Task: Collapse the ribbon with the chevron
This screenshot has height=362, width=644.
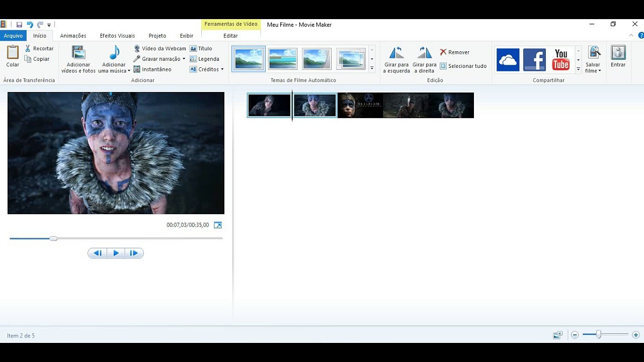Action: [x=631, y=35]
